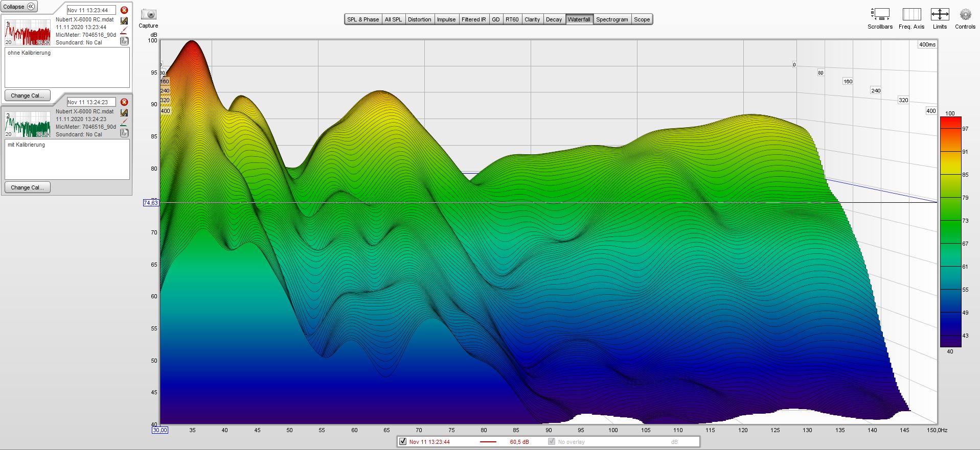Open the Clarity tab
Image resolution: width=980 pixels, height=450 pixels.
point(532,19)
